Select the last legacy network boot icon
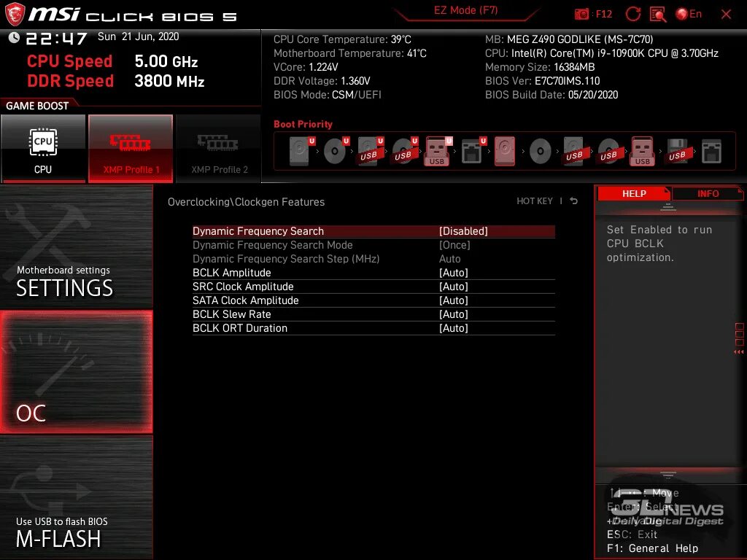 pyautogui.click(x=711, y=152)
